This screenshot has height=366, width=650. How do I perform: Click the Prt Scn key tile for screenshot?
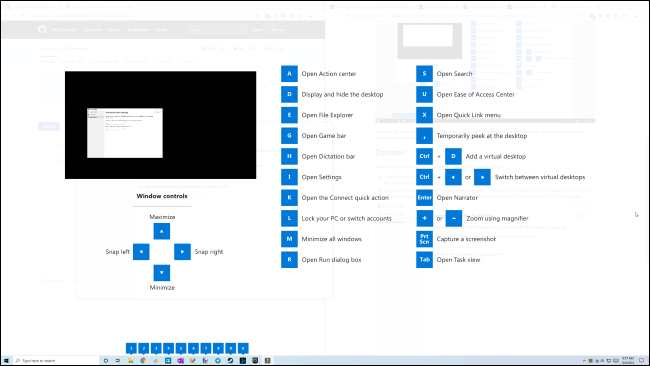click(x=424, y=239)
